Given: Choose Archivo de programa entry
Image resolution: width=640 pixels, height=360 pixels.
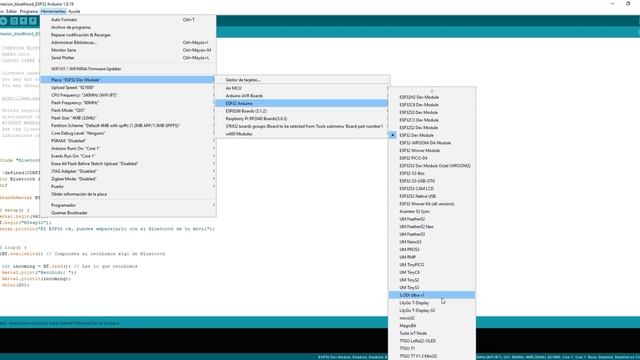Looking at the screenshot, I should 128,27.
